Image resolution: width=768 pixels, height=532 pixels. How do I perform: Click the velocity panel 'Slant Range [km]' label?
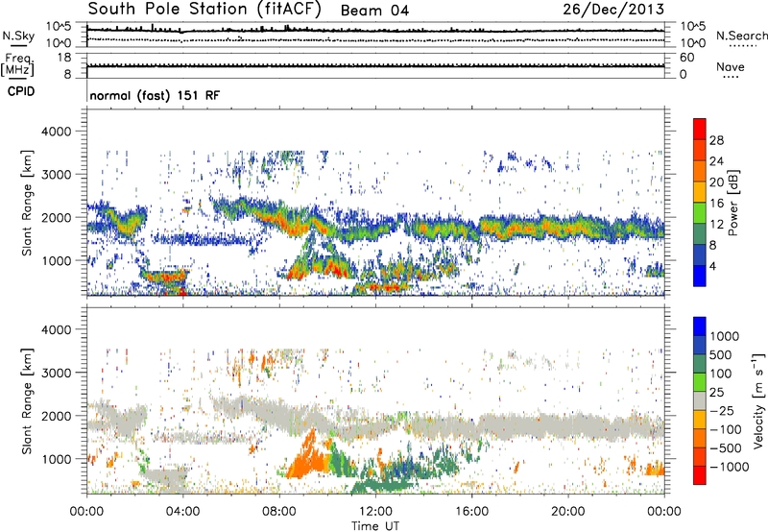point(27,400)
